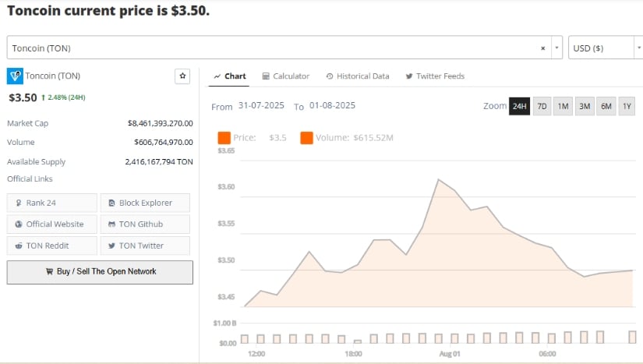Click the Twitter icon in TON Twitter
The height and width of the screenshot is (364, 643).
(111, 246)
